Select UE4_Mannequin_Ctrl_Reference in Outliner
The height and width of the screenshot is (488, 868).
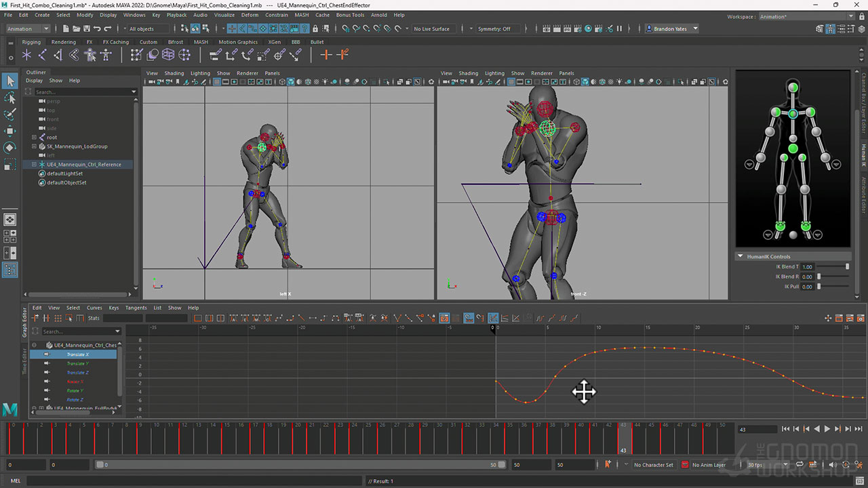[83, 165]
